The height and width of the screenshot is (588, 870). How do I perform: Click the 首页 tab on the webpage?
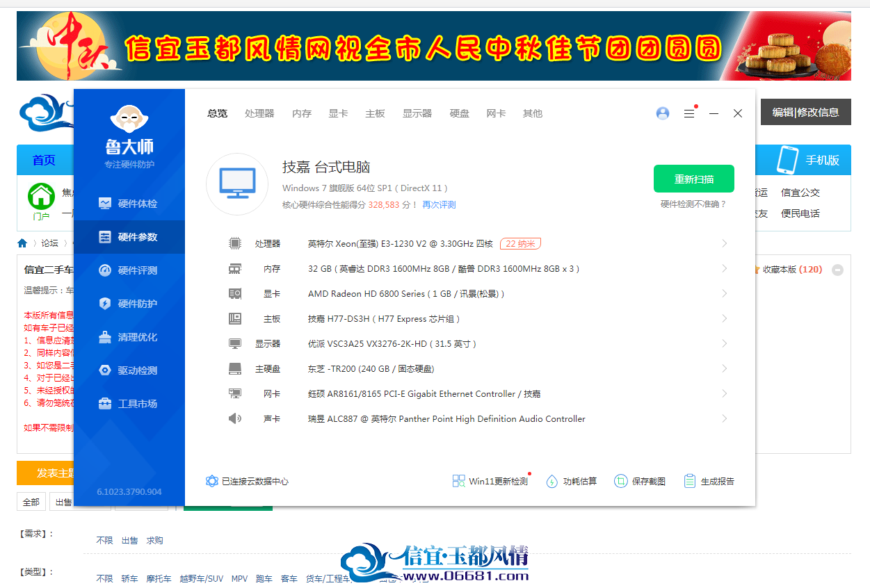pos(44,160)
